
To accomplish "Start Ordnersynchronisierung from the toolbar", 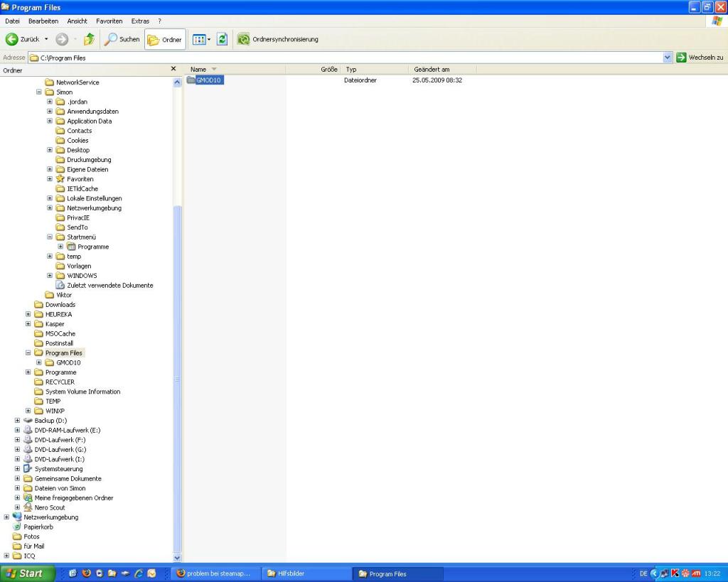I will click(x=277, y=40).
